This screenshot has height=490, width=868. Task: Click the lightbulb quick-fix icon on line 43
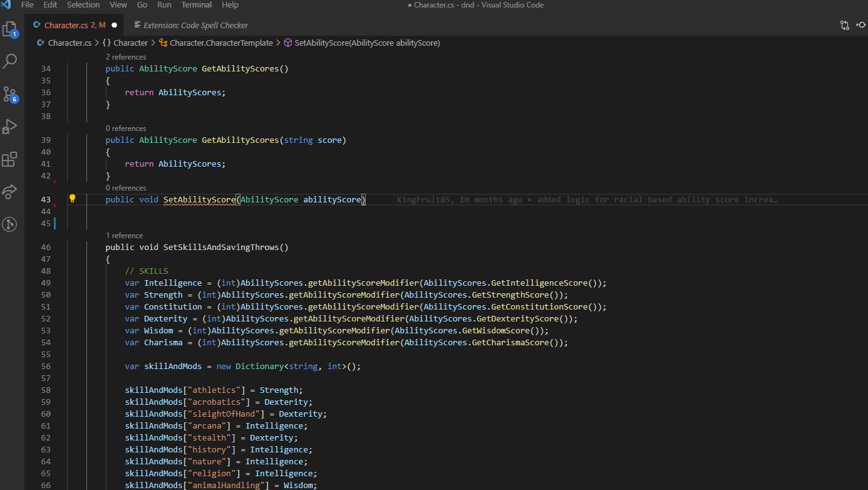(x=72, y=199)
